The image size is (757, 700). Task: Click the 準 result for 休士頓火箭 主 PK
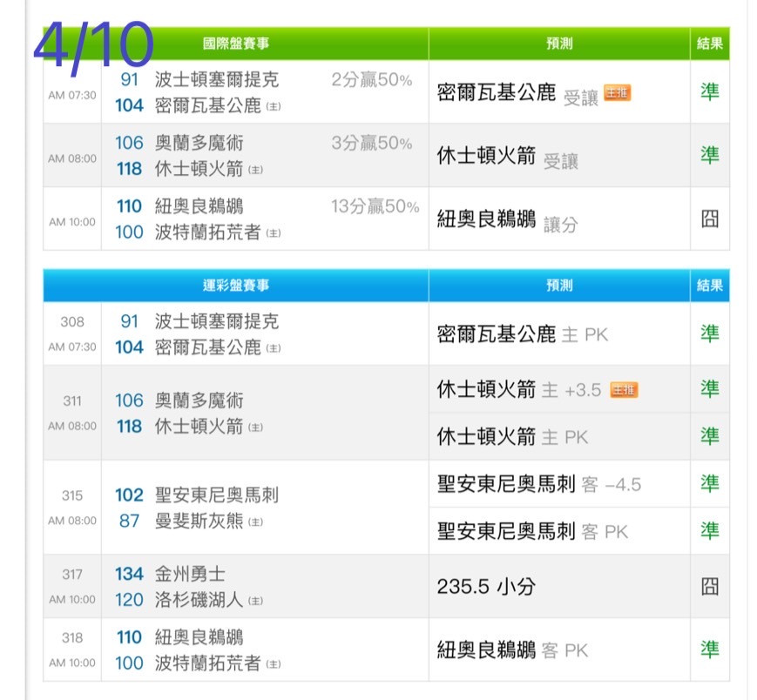(710, 436)
